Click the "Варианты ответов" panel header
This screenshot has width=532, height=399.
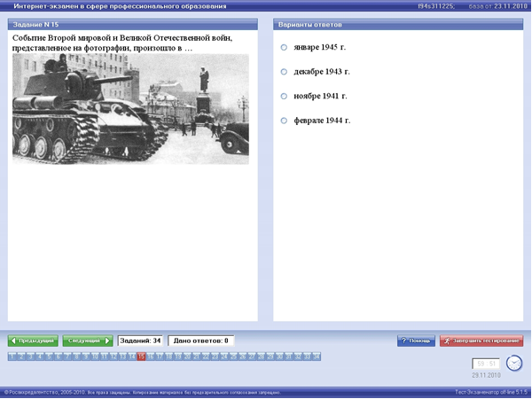point(398,25)
